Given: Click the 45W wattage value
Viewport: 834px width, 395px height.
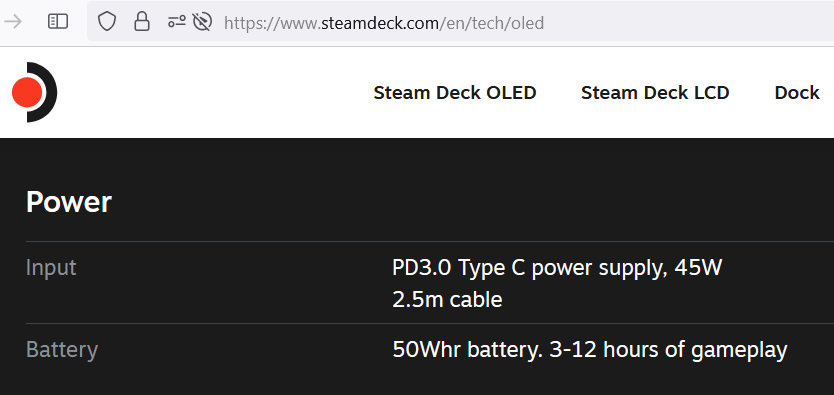Looking at the screenshot, I should pos(698,267).
